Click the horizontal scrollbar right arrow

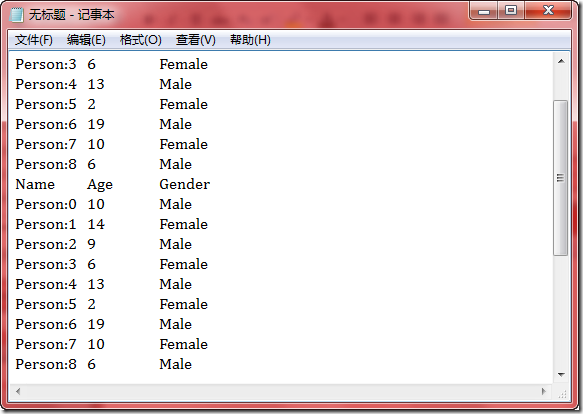coord(544,391)
